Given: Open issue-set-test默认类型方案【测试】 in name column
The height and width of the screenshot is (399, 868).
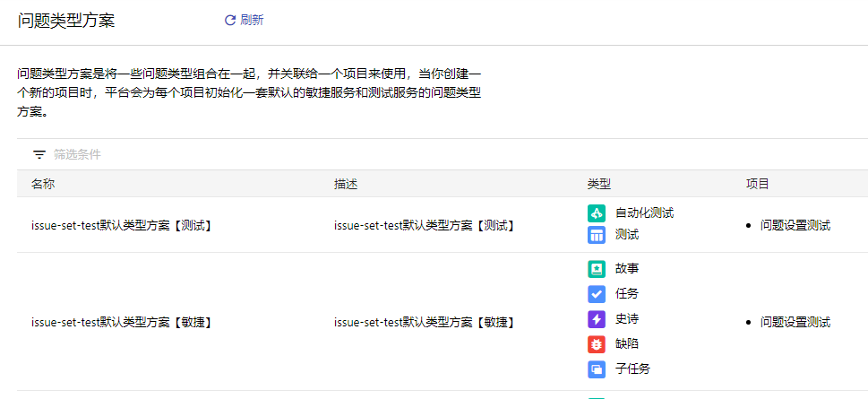Looking at the screenshot, I should [x=122, y=226].
